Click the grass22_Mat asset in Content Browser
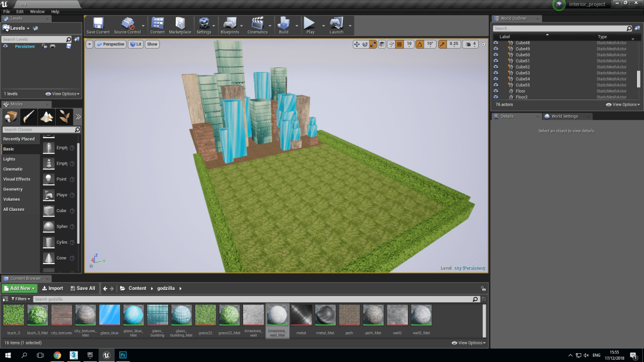Viewport: 644px width, 362px height. pos(229,315)
